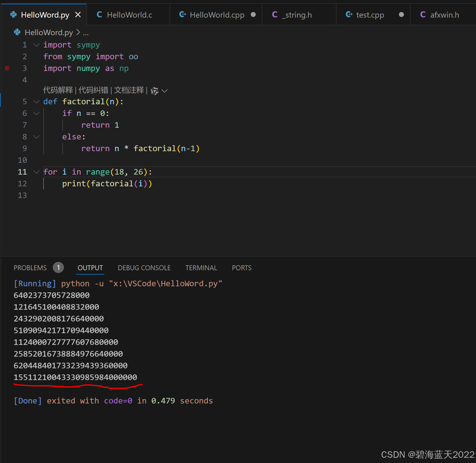Click the Python icon in the breadcrumb
Screen dimensions: 476x463
tap(17, 32)
